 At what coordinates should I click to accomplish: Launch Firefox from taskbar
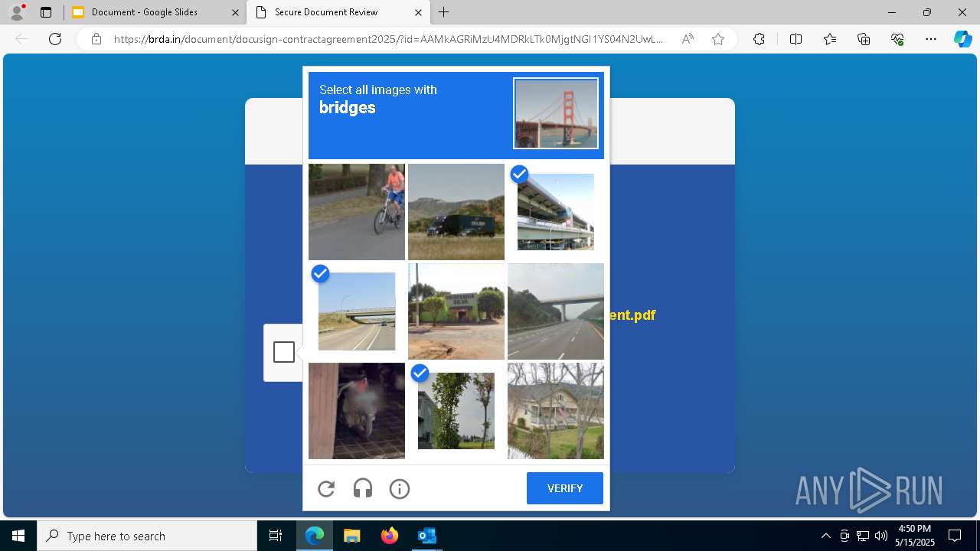[389, 536]
